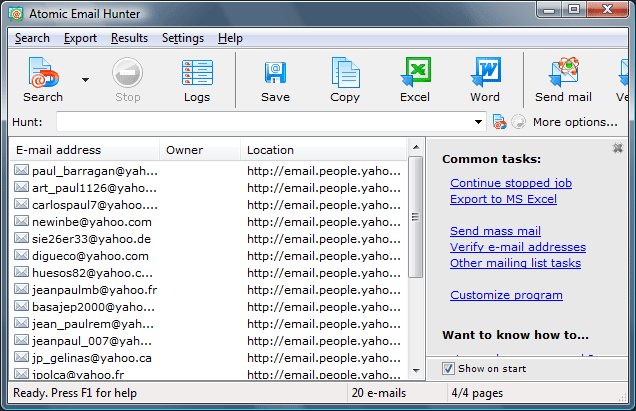The image size is (636, 411).
Task: Click the start hunt icon beside Hunt field
Action: [x=499, y=122]
